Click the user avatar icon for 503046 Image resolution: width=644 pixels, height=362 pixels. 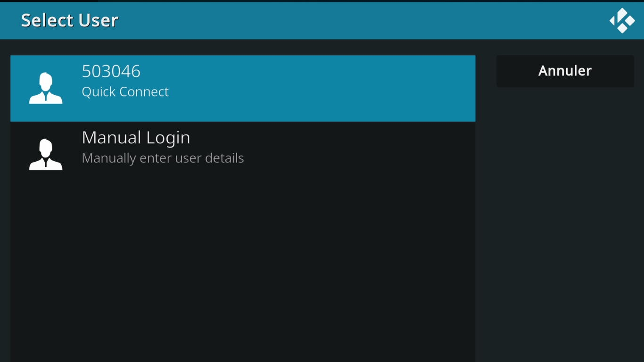(46, 88)
